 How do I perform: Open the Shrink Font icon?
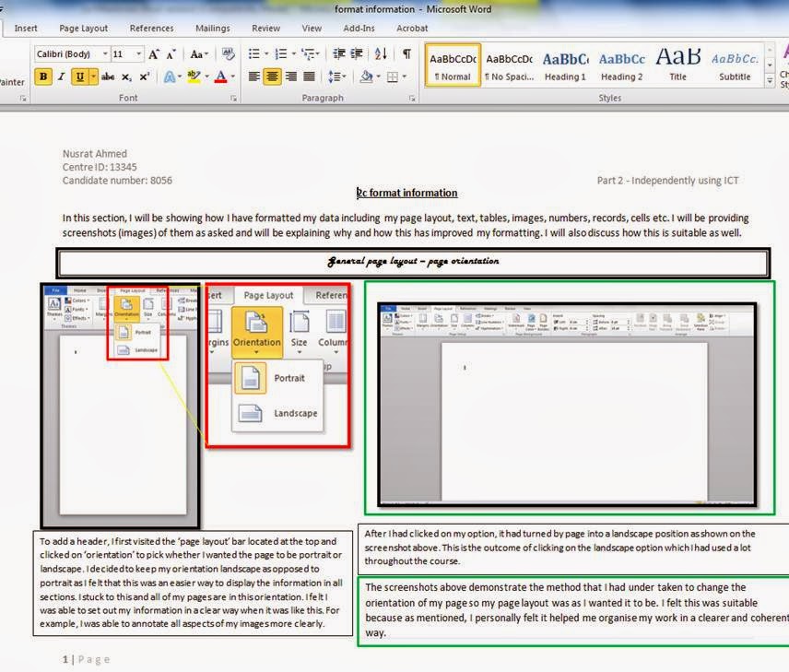[x=171, y=53]
